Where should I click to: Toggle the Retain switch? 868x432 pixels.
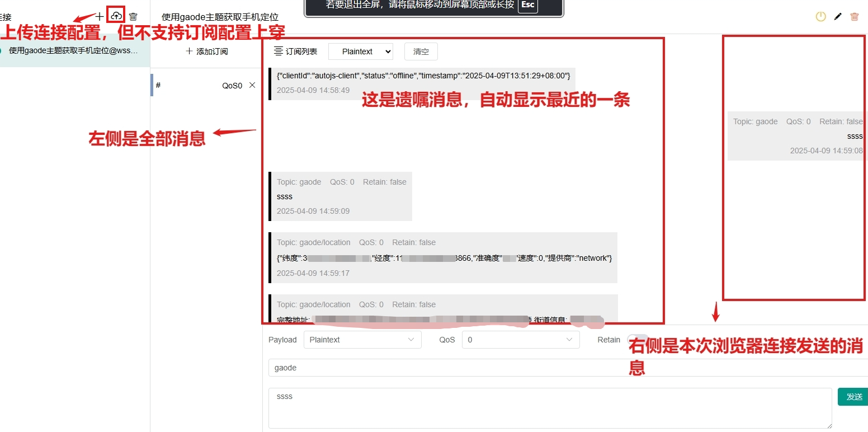(636, 340)
